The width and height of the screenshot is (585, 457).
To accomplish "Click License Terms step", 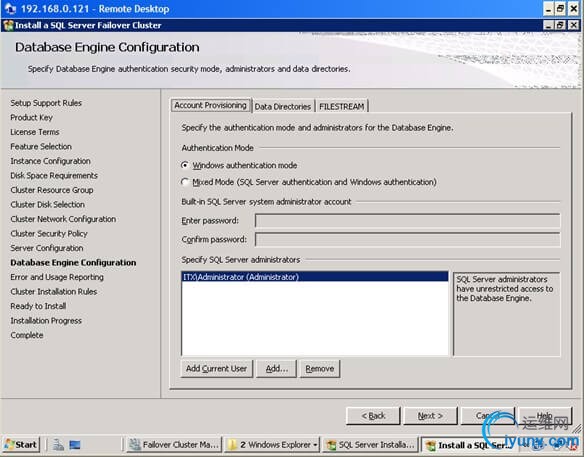I will pos(35,132).
